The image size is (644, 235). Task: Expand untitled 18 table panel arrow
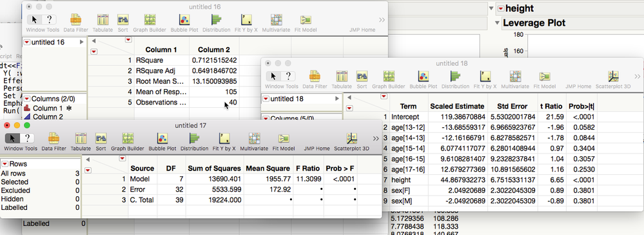point(337,99)
